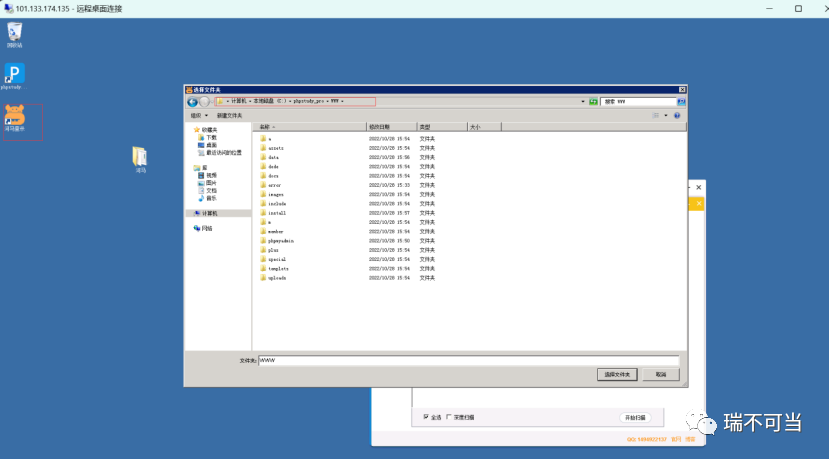Select 网络 in the navigation pane
830x459 pixels.
(x=203, y=228)
